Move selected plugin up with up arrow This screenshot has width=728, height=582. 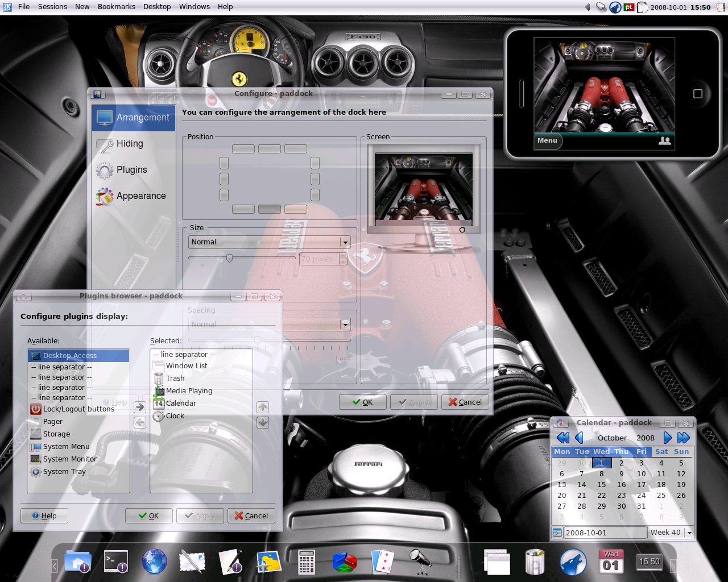(x=263, y=407)
